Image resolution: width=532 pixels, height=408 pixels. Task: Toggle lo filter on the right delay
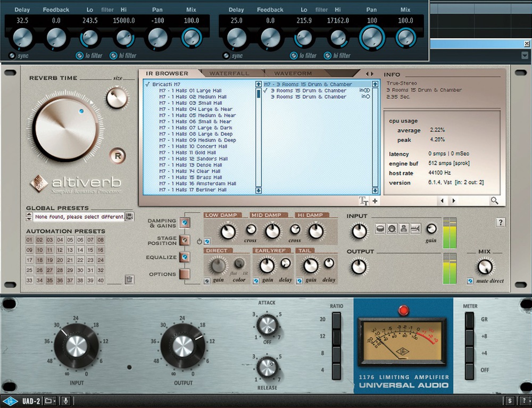294,56
